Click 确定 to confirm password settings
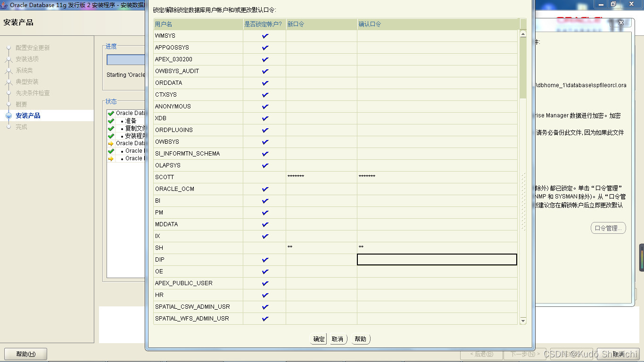The image size is (644, 362). click(x=319, y=339)
